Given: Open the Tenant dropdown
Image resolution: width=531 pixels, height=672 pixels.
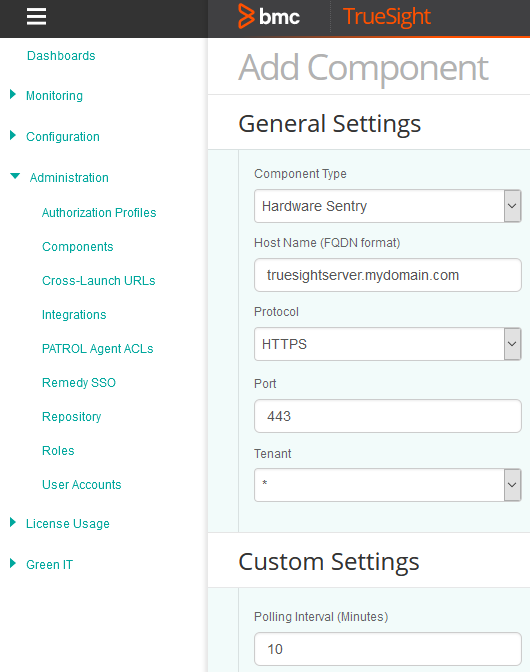Looking at the screenshot, I should pos(387,485).
